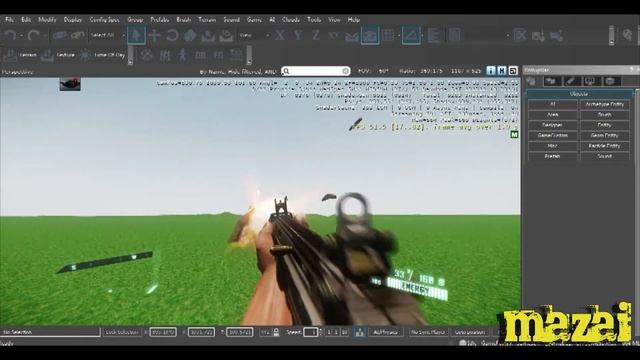Click the Unlink objects chain icon
The height and width of the screenshot is (360, 640).
pos(77,36)
